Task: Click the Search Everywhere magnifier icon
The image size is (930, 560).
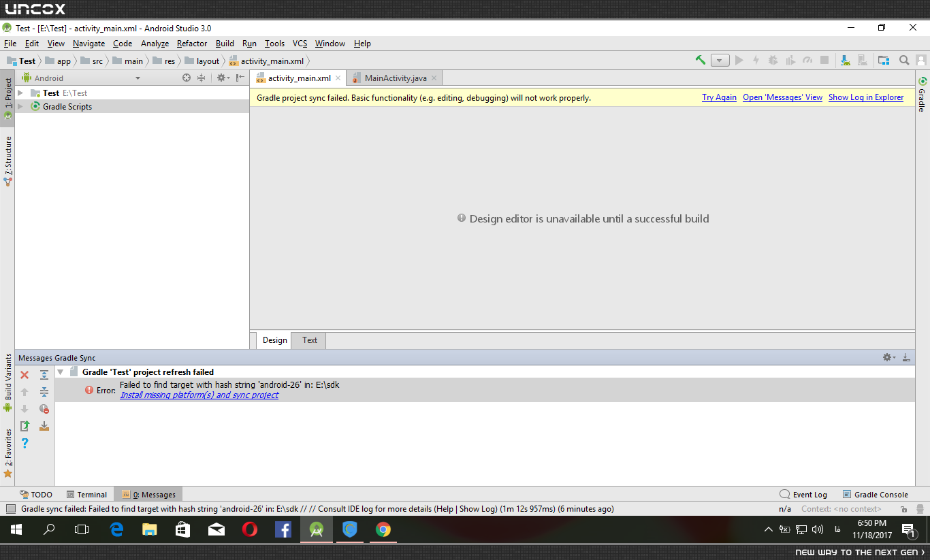Action: pos(904,61)
